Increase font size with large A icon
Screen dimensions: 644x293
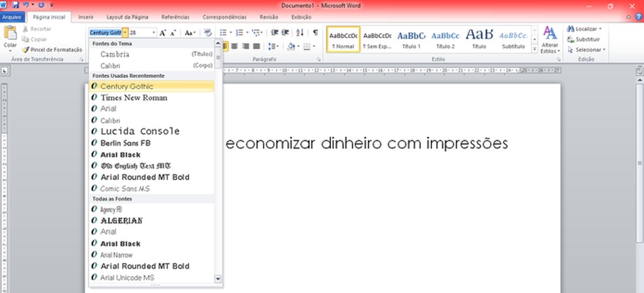[x=163, y=33]
